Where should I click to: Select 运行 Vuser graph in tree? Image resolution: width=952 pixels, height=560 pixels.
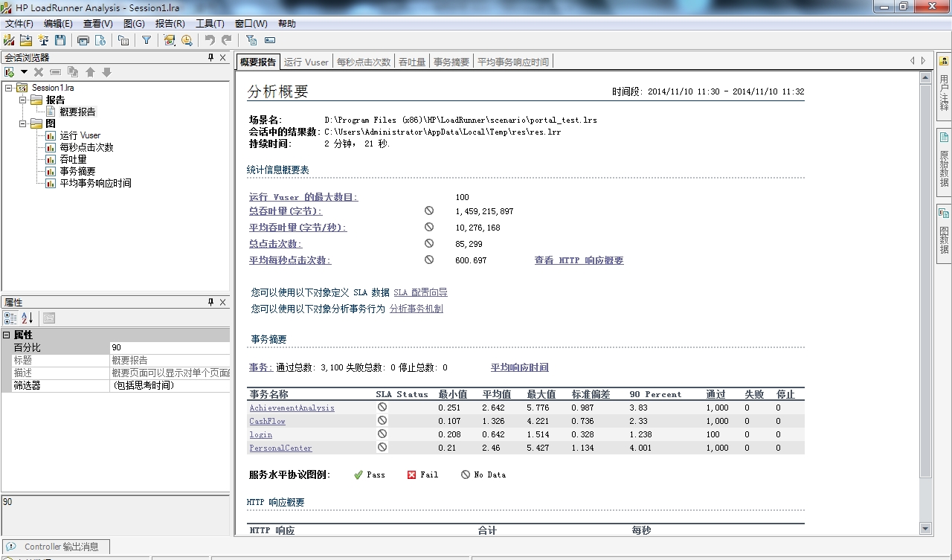[80, 135]
